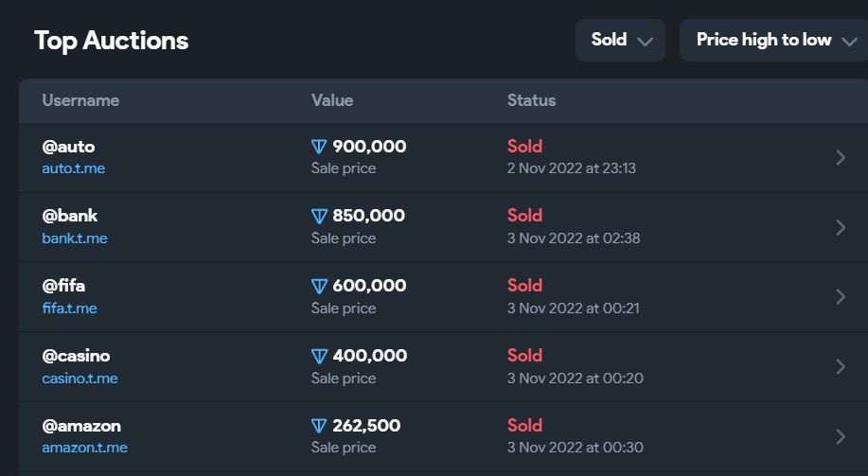This screenshot has width=868, height=476.
Task: Click the TON coin icon beside 900,000
Action: [319, 147]
